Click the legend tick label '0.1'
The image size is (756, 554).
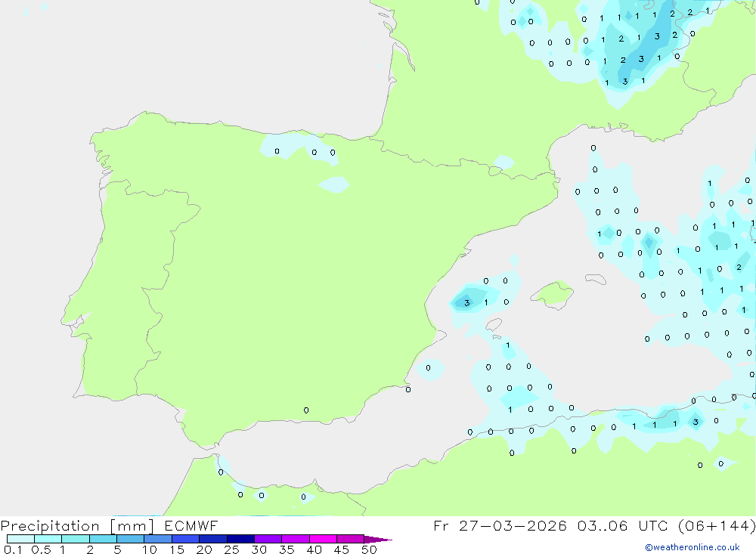pyautogui.click(x=13, y=549)
